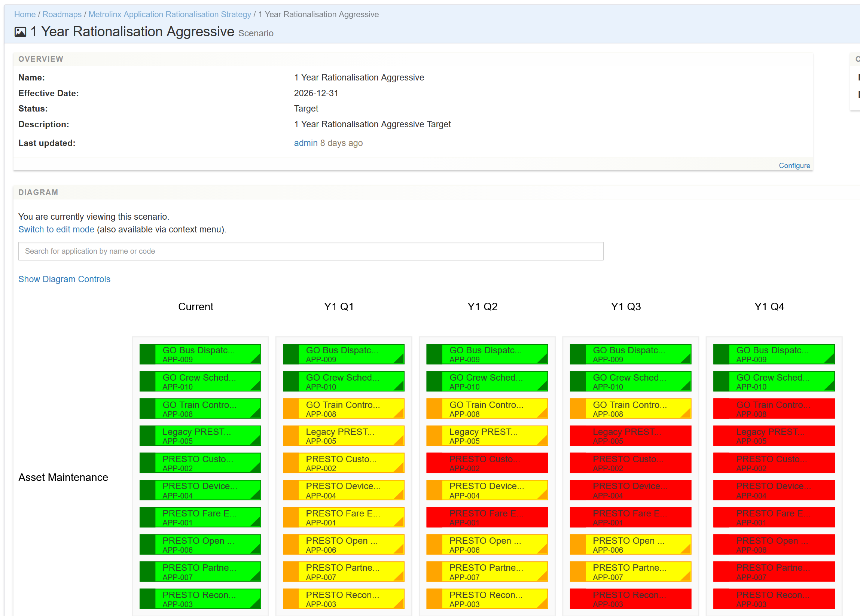Click the corner marker on Y1 Q4 APP-010 tile
Screen dimensions: 860x616
click(x=830, y=386)
